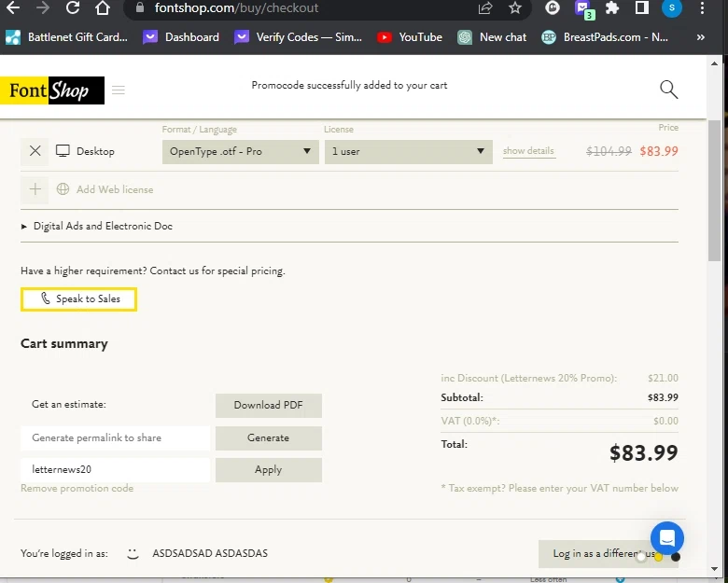Show more bookmarks with double chevron
This screenshot has height=583, width=728.
(x=701, y=37)
